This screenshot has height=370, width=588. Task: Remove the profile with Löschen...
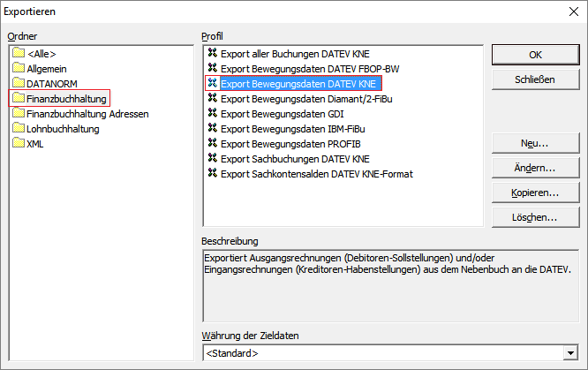pyautogui.click(x=536, y=217)
